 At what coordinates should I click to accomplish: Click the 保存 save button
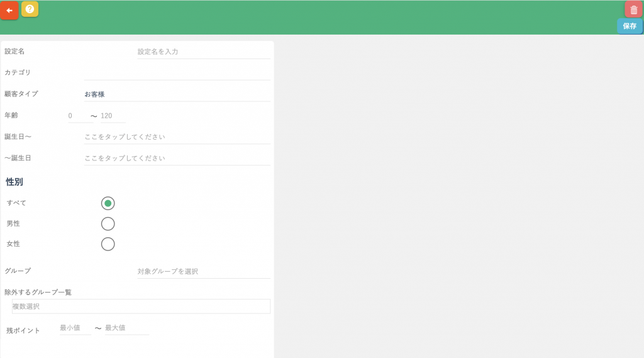pyautogui.click(x=630, y=26)
